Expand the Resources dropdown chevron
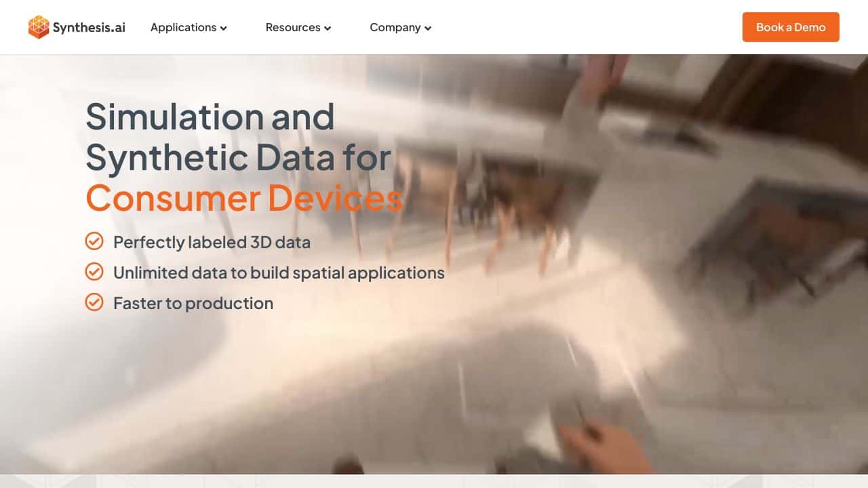Image resolution: width=868 pixels, height=488 pixels. 328,28
